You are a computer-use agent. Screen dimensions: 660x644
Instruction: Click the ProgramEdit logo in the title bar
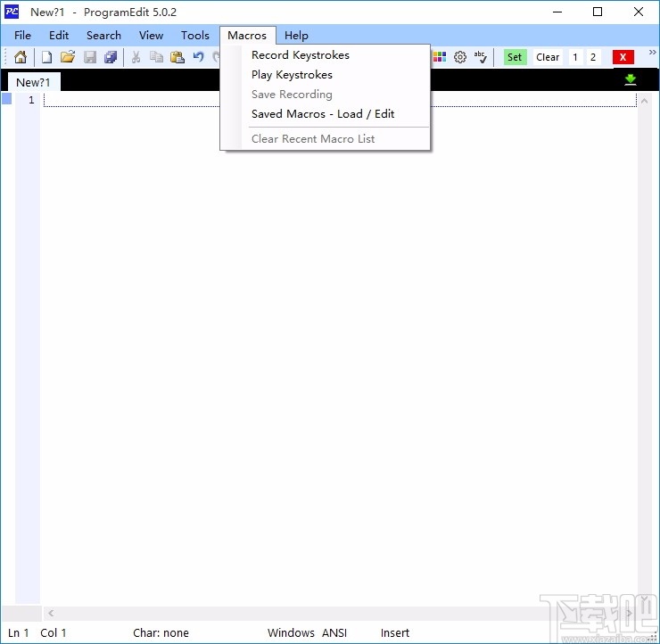tap(12, 12)
